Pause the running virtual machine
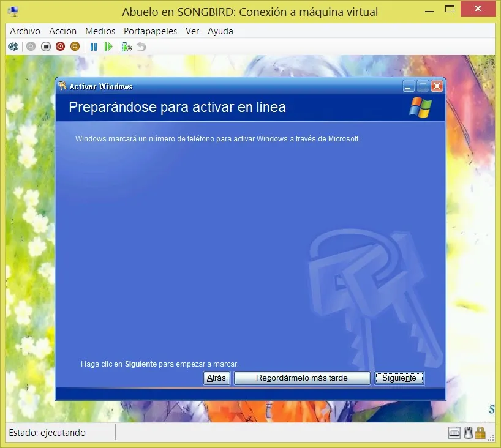 pyautogui.click(x=94, y=46)
